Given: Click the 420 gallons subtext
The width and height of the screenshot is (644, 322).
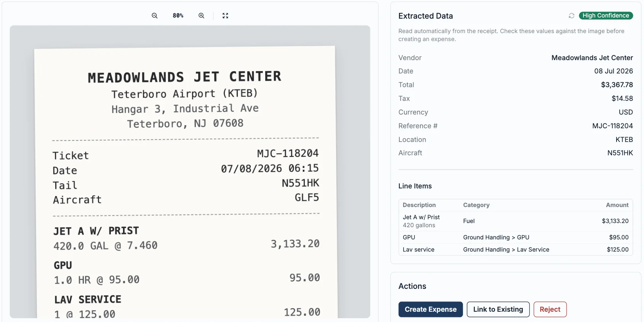Looking at the screenshot, I should click(x=419, y=225).
